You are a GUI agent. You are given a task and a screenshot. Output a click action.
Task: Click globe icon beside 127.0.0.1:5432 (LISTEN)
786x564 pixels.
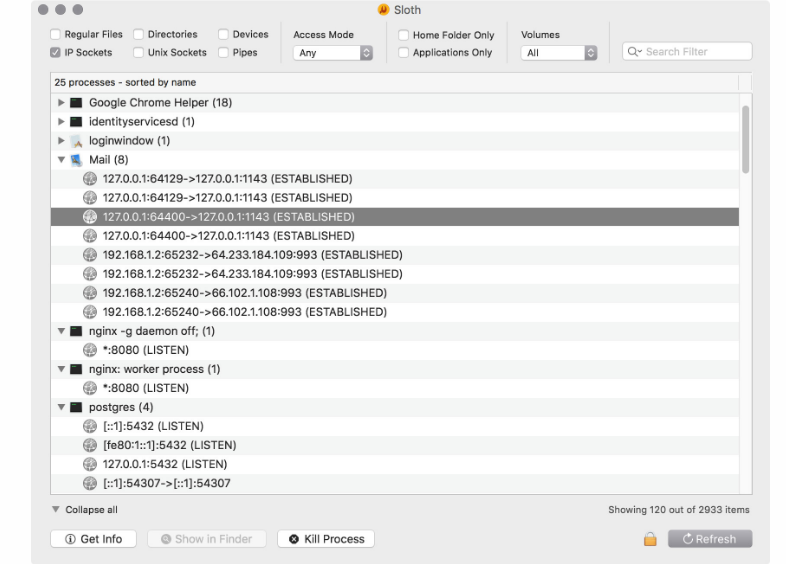tap(90, 464)
